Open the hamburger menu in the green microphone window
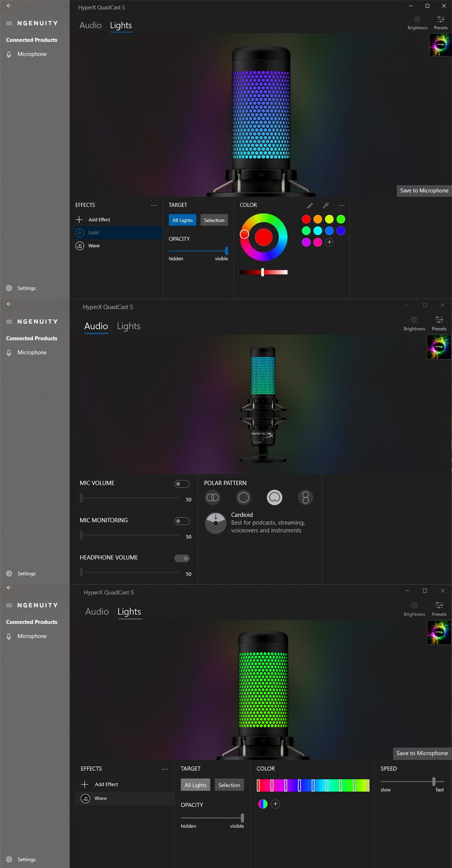The image size is (452, 868). tap(8, 605)
